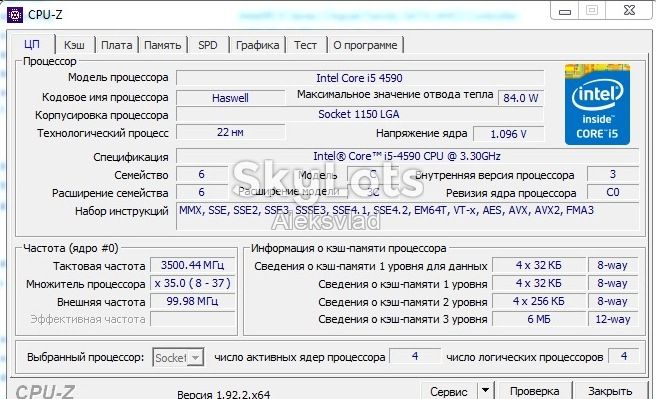This screenshot has height=399, width=656.
Task: Click the Внутренняя версия процессора value 3
Action: pos(613,174)
